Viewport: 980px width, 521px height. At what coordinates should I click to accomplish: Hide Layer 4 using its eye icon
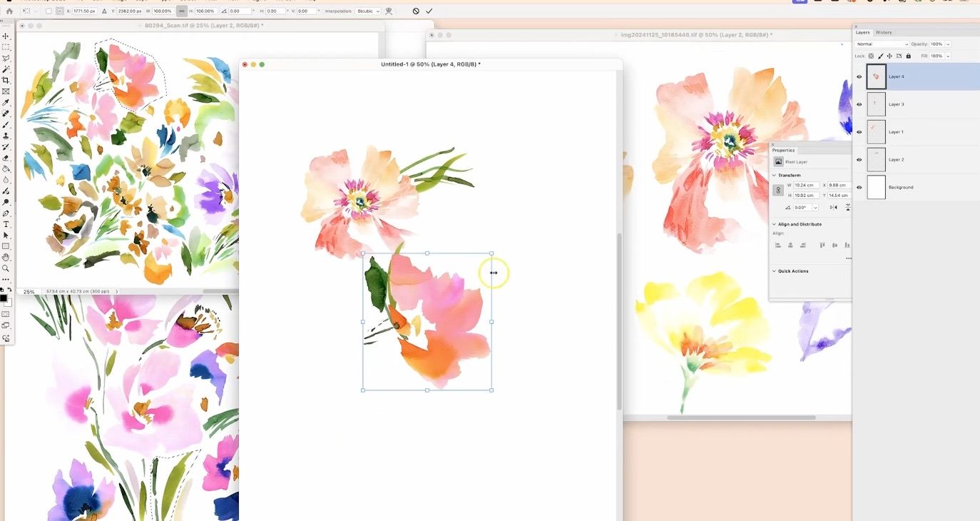click(x=859, y=76)
